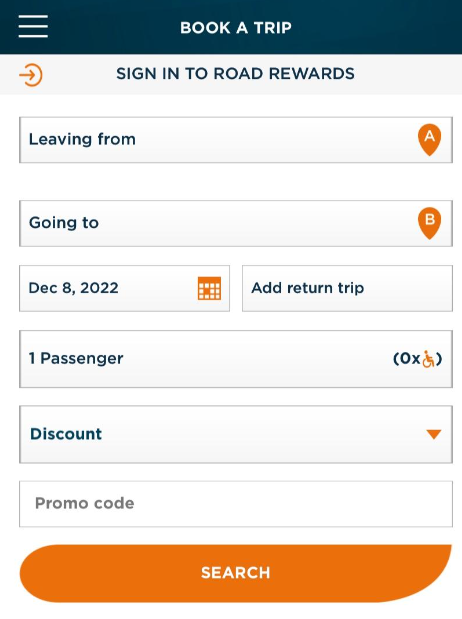The height and width of the screenshot is (619, 462).
Task: Click the Promo code input
Action: 236,504
